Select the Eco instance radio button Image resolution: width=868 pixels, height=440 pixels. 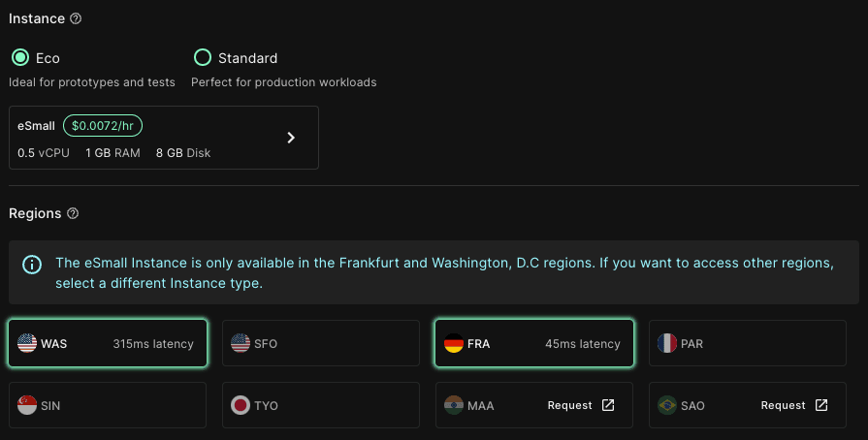[x=19, y=58]
